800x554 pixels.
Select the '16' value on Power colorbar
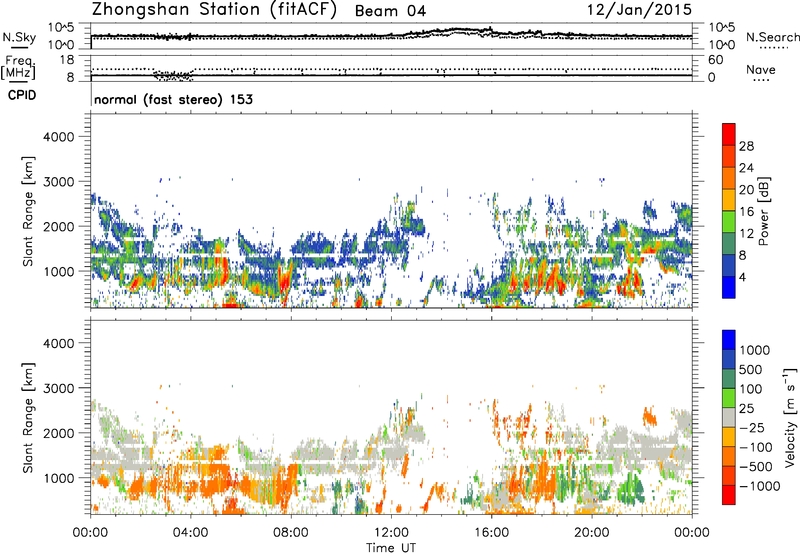click(x=746, y=212)
